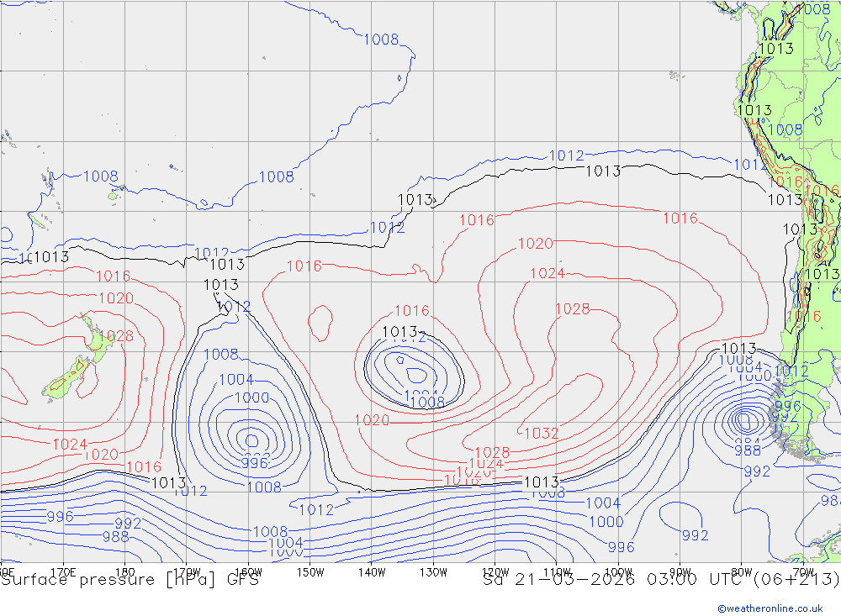The width and height of the screenshot is (841, 616).
Task: Click the blue 996 label at far left bottom
Action: coord(60,516)
